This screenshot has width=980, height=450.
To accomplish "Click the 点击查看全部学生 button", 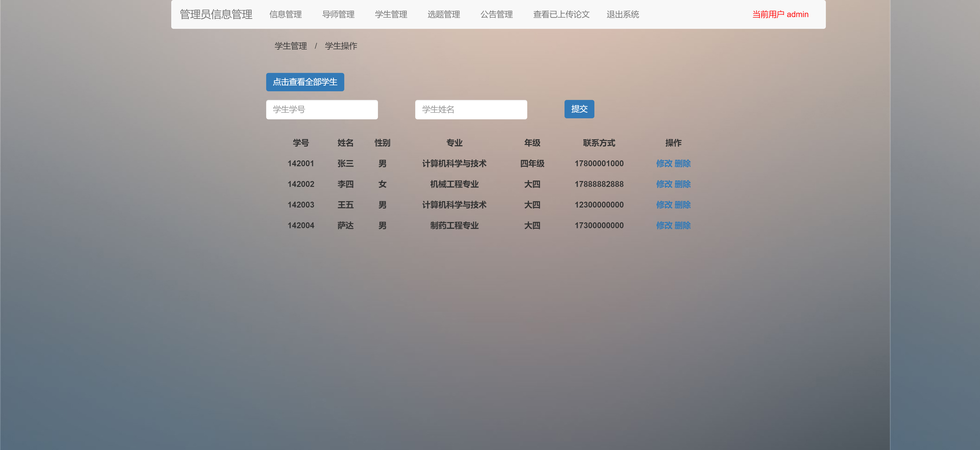I will click(305, 82).
